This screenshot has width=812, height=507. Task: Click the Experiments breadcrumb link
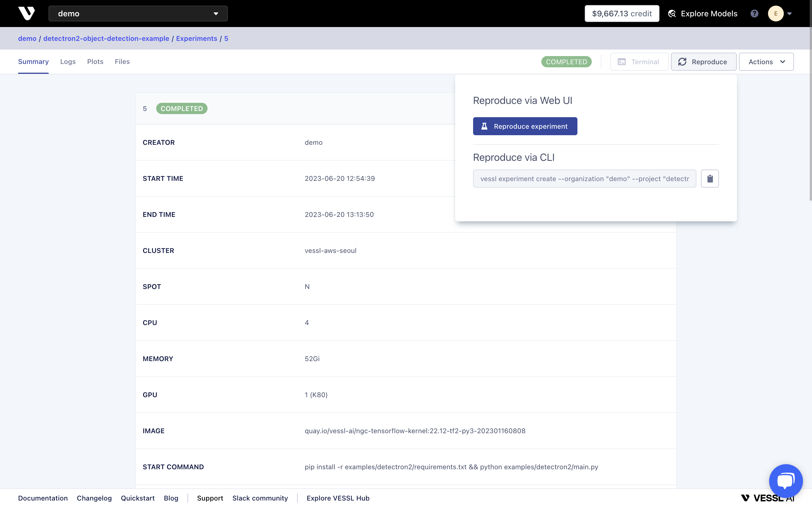pyautogui.click(x=197, y=39)
